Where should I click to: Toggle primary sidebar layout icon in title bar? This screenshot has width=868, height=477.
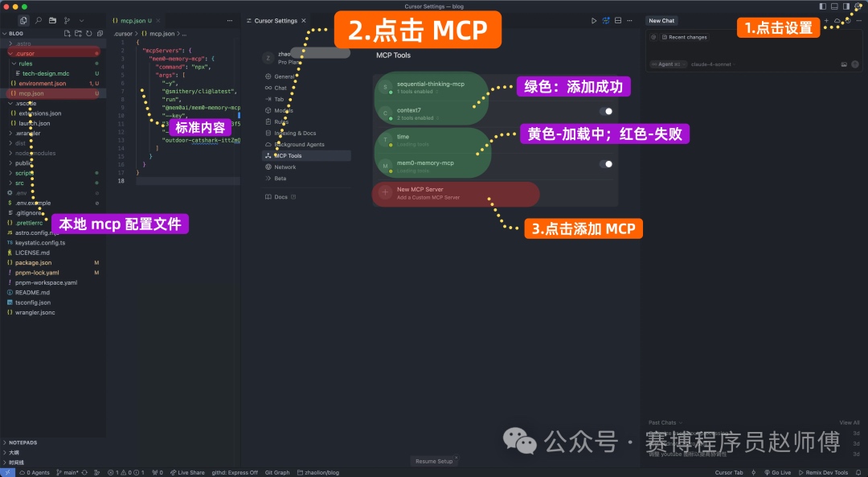[x=823, y=6]
